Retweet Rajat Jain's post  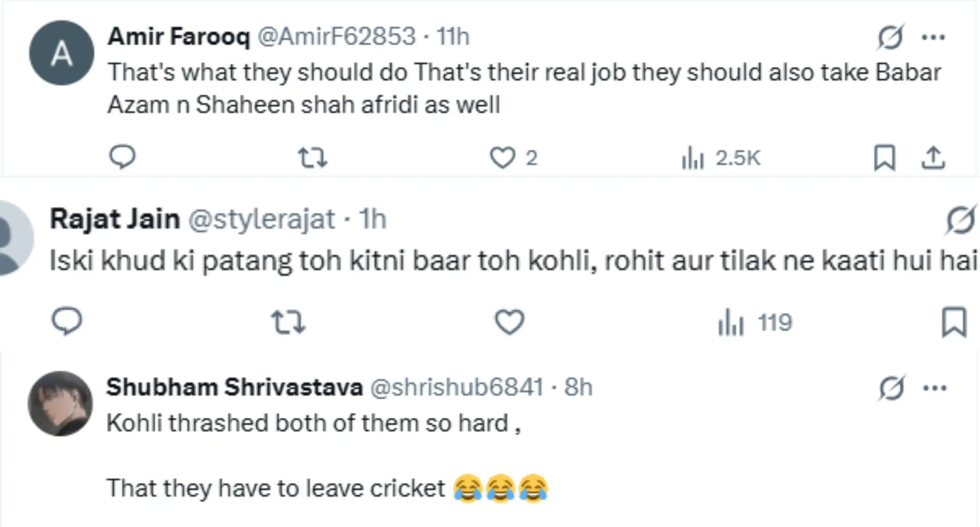pyautogui.click(x=288, y=322)
